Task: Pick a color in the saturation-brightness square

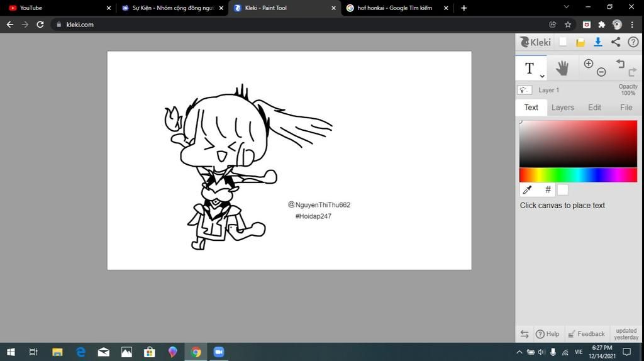Action: coord(579,144)
